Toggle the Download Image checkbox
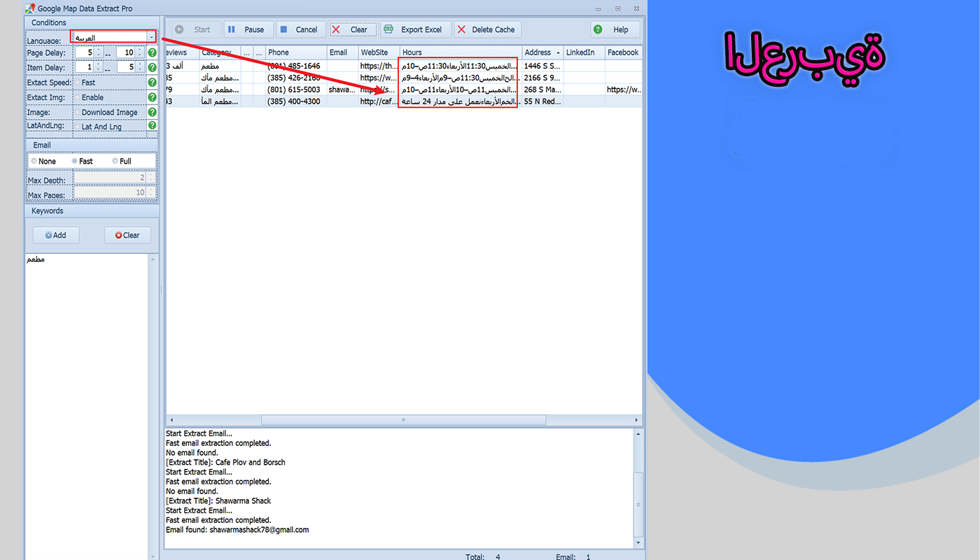Viewport: 980px width, 560px height. 77,112
